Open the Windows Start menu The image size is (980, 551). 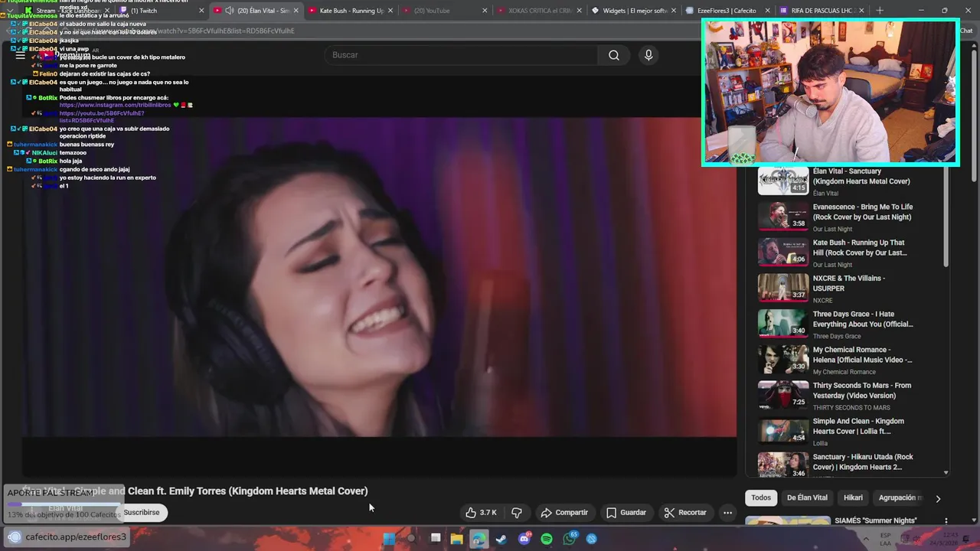tap(389, 539)
